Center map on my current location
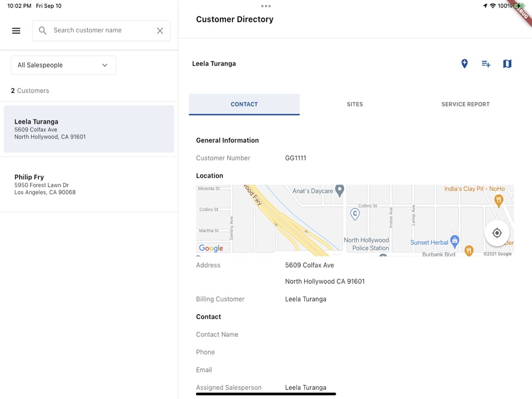Image resolution: width=532 pixels, height=399 pixels. tap(497, 233)
